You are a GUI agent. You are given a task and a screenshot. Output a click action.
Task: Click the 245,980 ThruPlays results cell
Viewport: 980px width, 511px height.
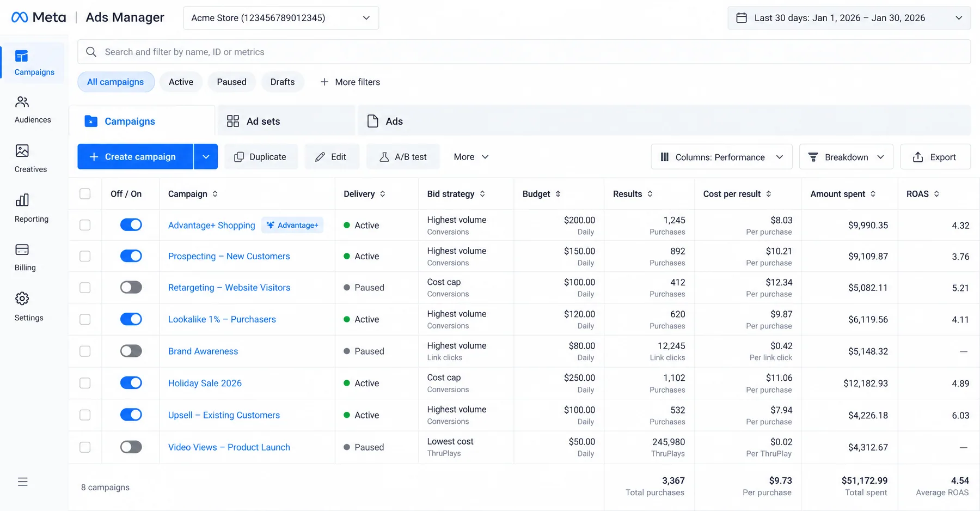tap(650, 447)
